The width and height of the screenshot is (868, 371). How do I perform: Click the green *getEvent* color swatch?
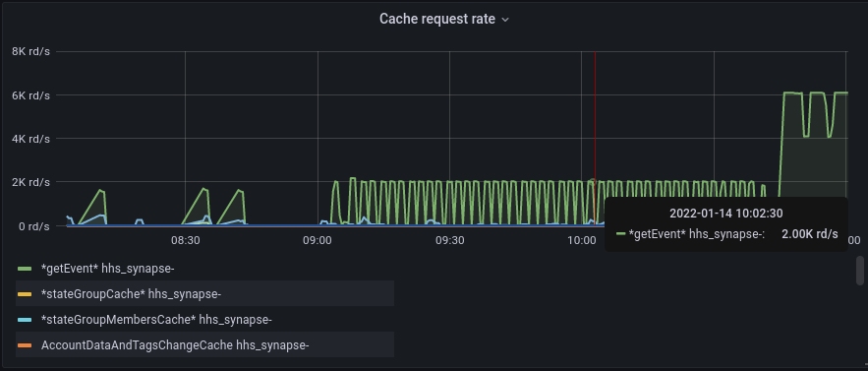coord(25,269)
